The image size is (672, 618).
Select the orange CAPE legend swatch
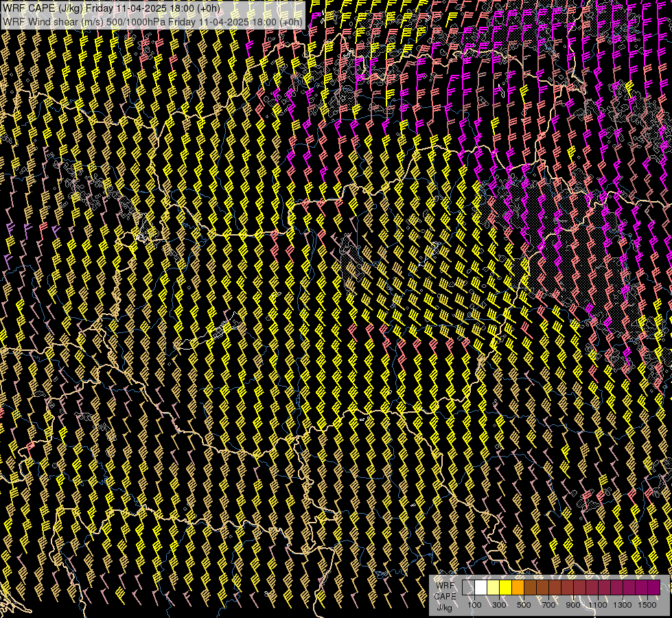(518, 588)
